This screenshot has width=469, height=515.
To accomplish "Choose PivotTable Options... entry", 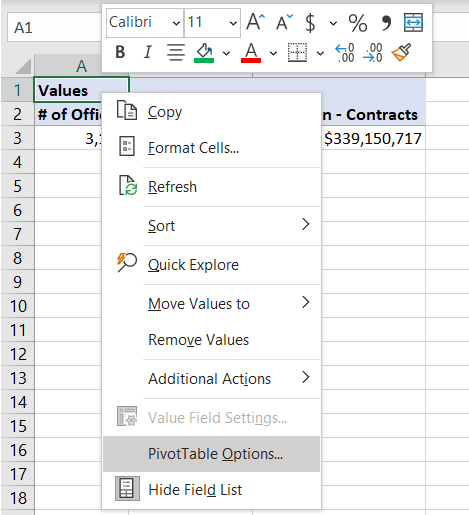I will point(211,454).
